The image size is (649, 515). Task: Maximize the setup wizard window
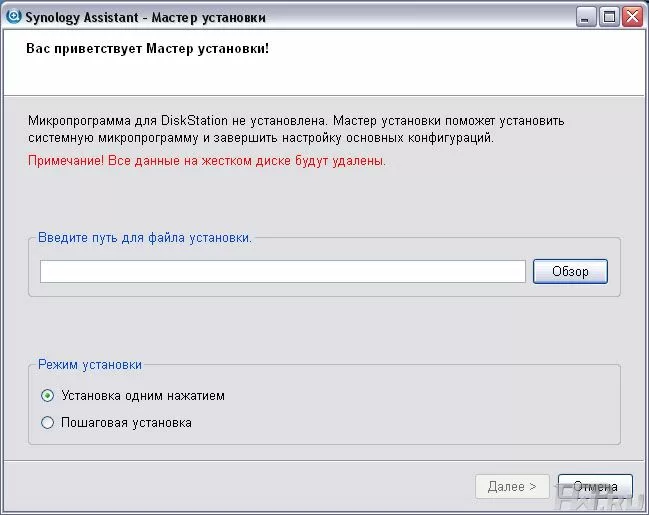pyautogui.click(x=609, y=17)
